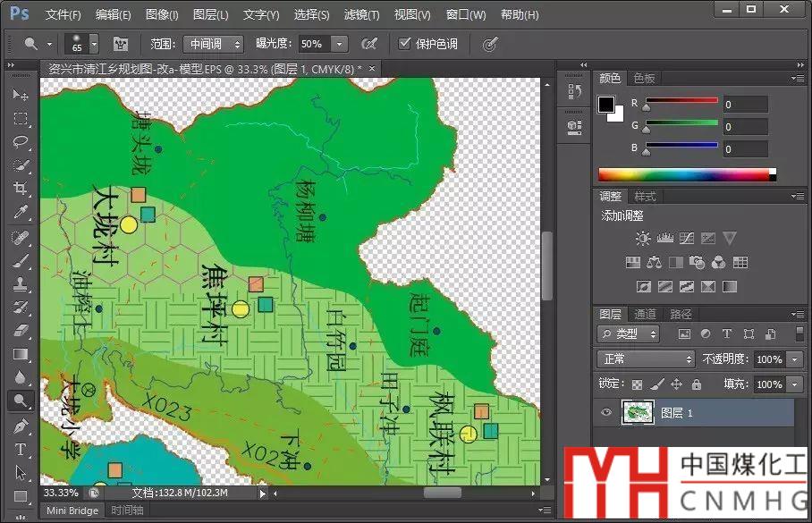Select the Pen tool
This screenshot has height=523, width=812.
click(x=20, y=426)
